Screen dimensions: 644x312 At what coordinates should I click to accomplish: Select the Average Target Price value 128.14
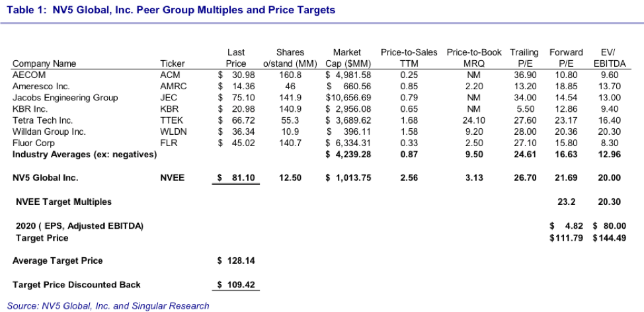point(236,261)
